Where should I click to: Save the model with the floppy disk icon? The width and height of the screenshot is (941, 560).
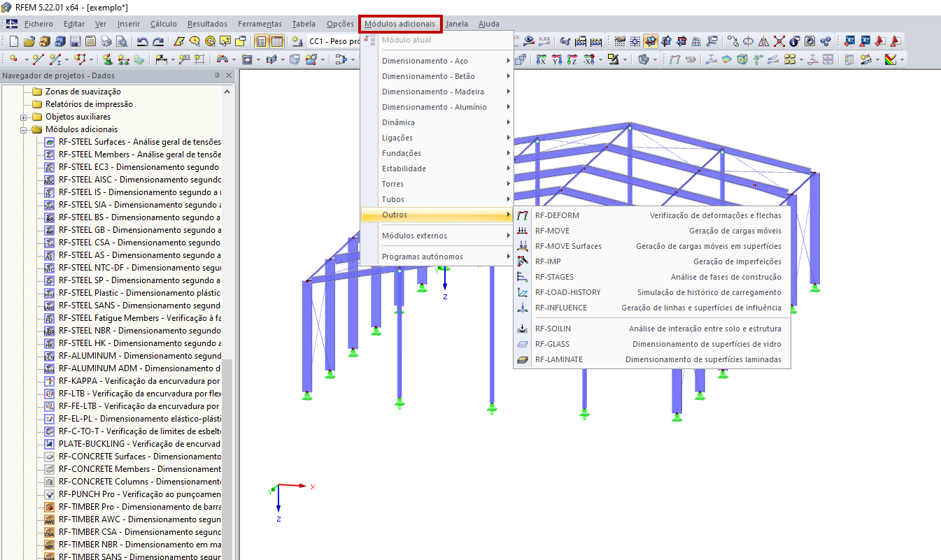coord(76,41)
